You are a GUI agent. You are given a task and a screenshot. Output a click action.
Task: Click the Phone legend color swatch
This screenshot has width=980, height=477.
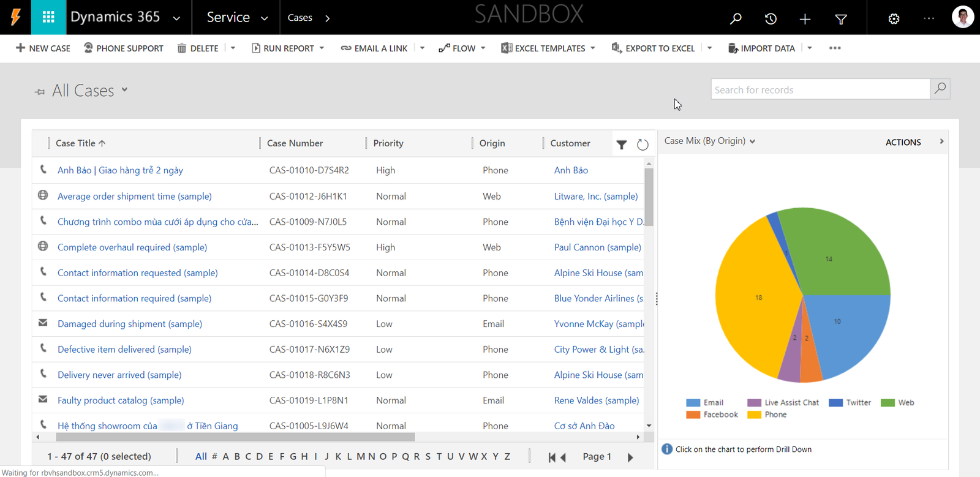tap(754, 415)
